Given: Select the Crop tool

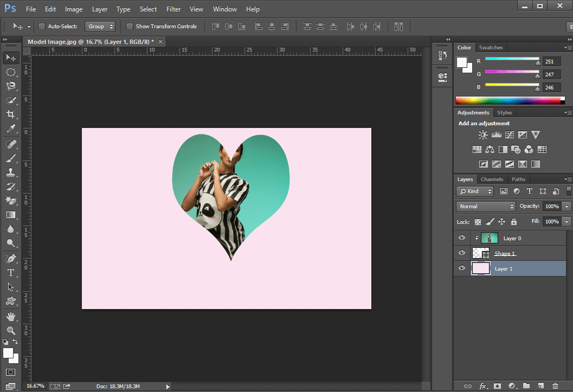Looking at the screenshot, I should click(x=11, y=114).
